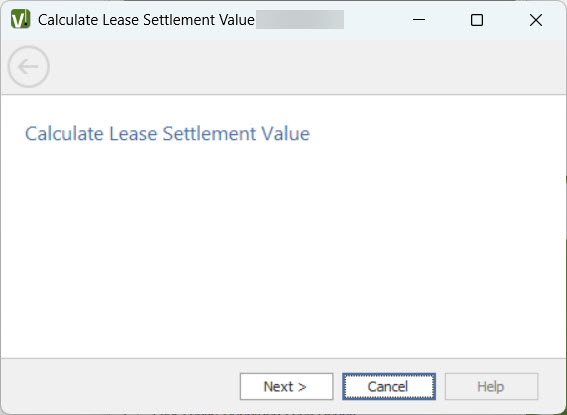Click the square maximize box in title bar
This screenshot has height=415, width=567.
[x=477, y=20]
